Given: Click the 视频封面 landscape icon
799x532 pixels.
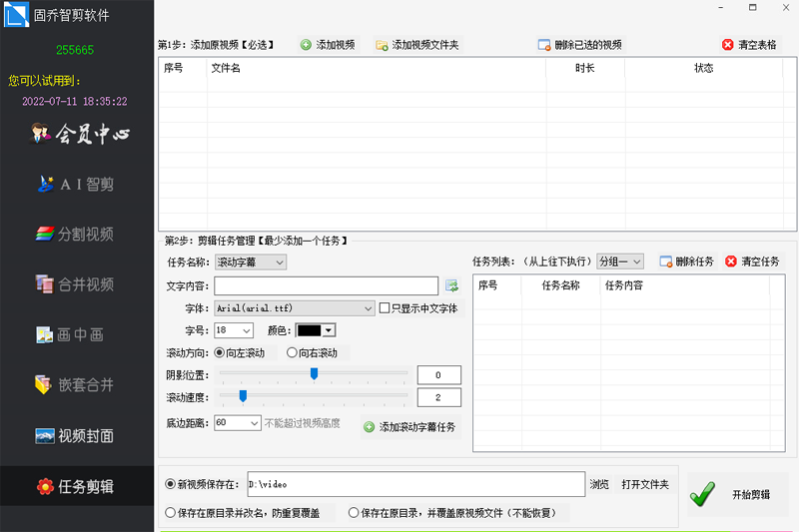Looking at the screenshot, I should click(45, 436).
